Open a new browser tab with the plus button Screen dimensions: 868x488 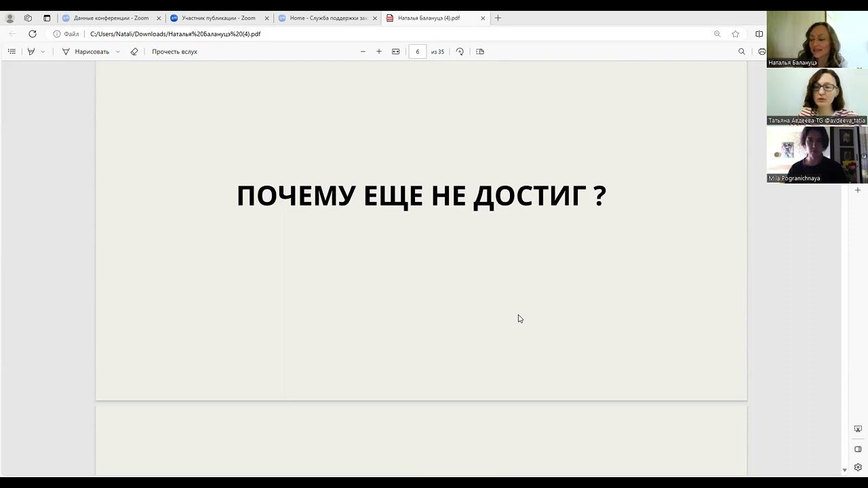498,18
